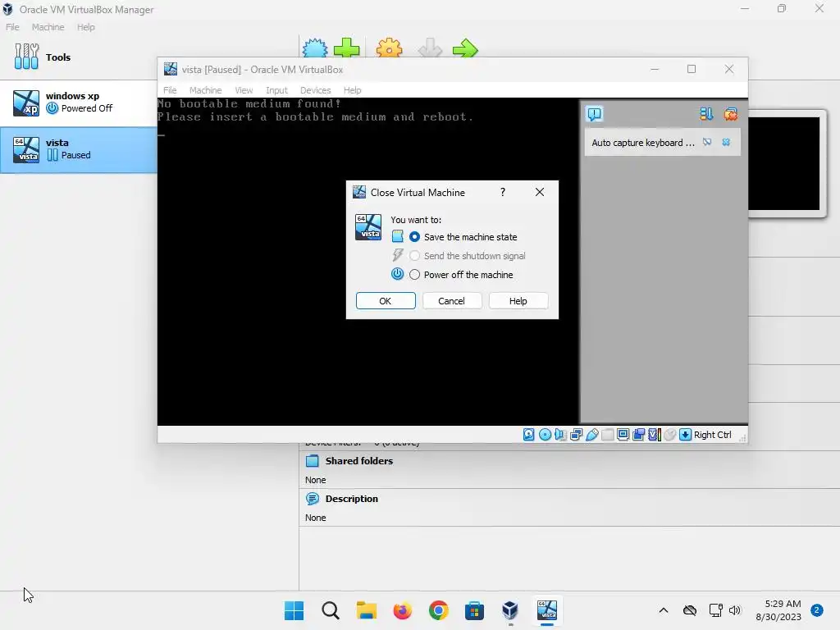Delete all notifications icon in VM panel

pyautogui.click(x=730, y=114)
